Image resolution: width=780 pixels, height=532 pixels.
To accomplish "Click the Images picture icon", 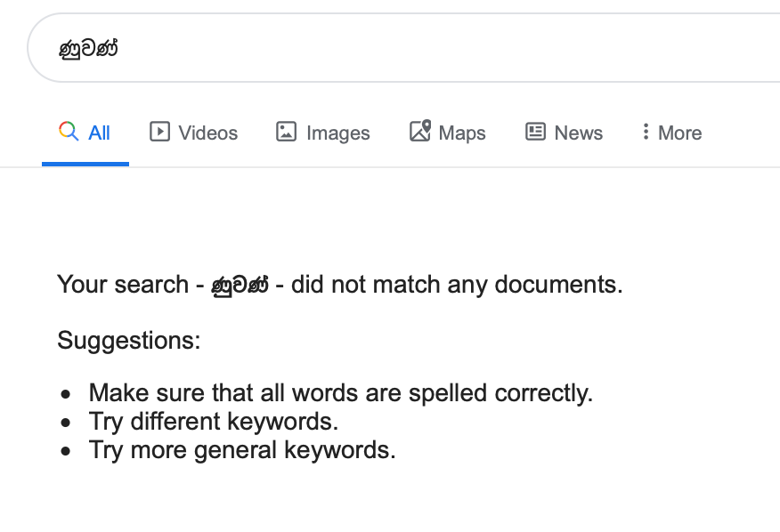I will pyautogui.click(x=286, y=132).
